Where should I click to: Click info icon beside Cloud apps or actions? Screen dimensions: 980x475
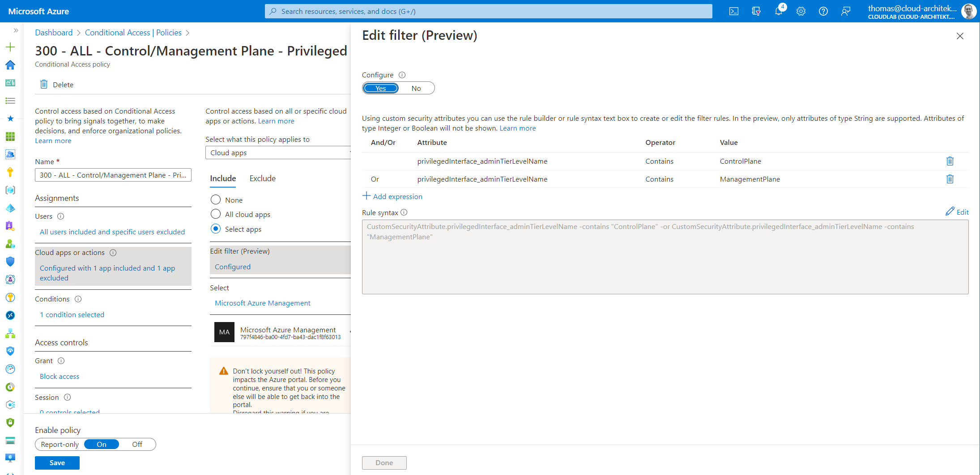click(x=113, y=253)
